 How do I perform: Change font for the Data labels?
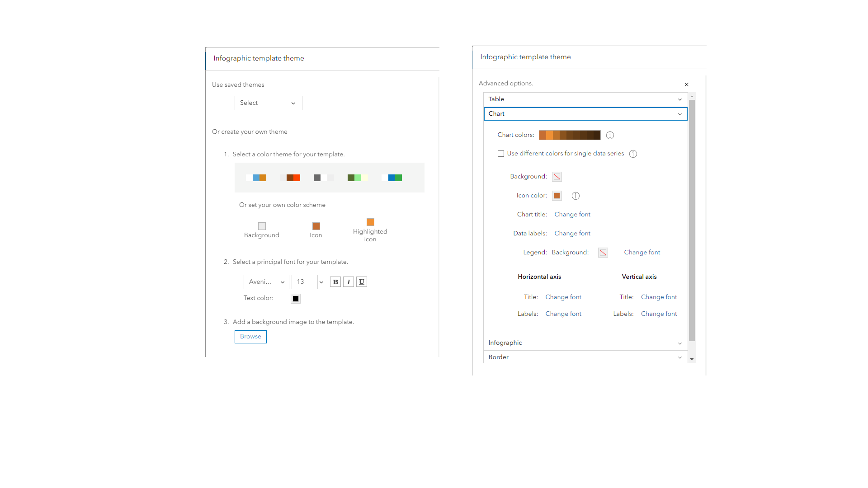pyautogui.click(x=572, y=233)
